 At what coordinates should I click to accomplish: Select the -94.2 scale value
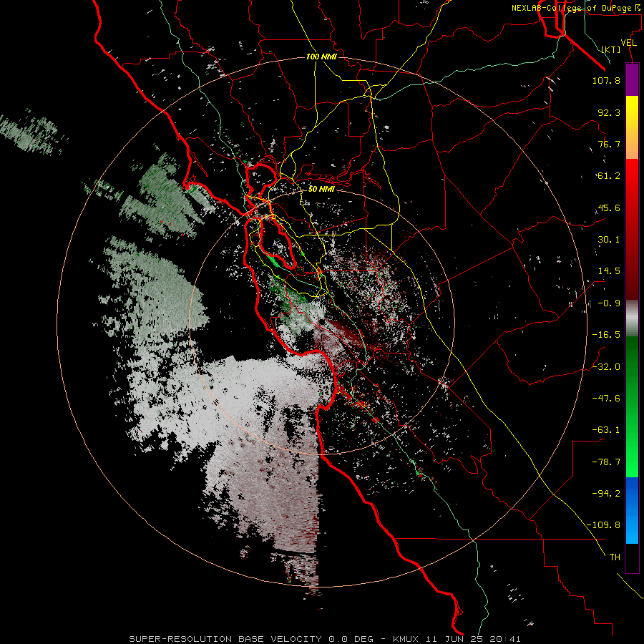click(606, 494)
